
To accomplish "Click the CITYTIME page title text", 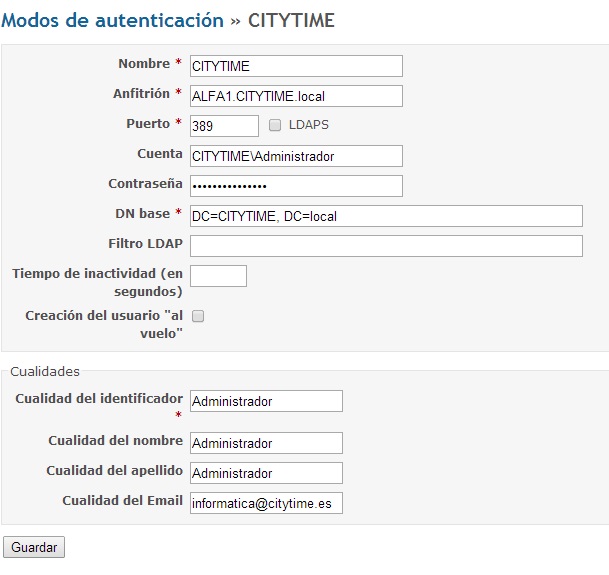I will coord(291,21).
